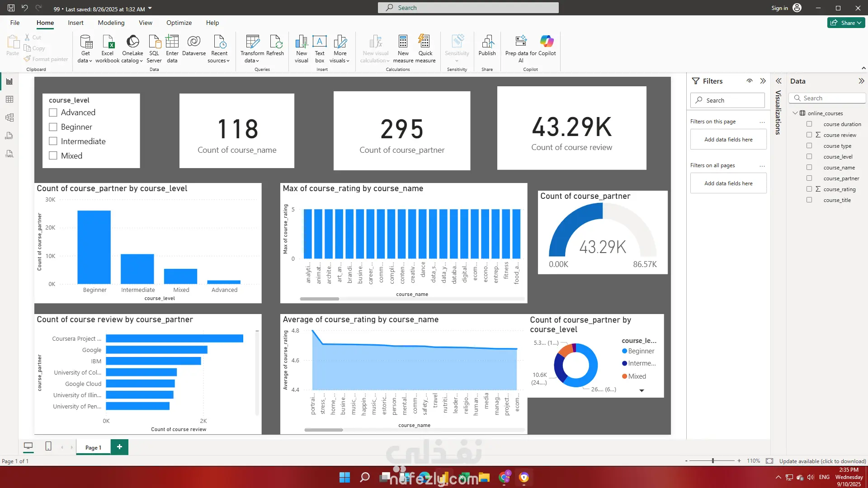The image size is (868, 488).
Task: Click the Quick measure icon
Action: (x=425, y=42)
